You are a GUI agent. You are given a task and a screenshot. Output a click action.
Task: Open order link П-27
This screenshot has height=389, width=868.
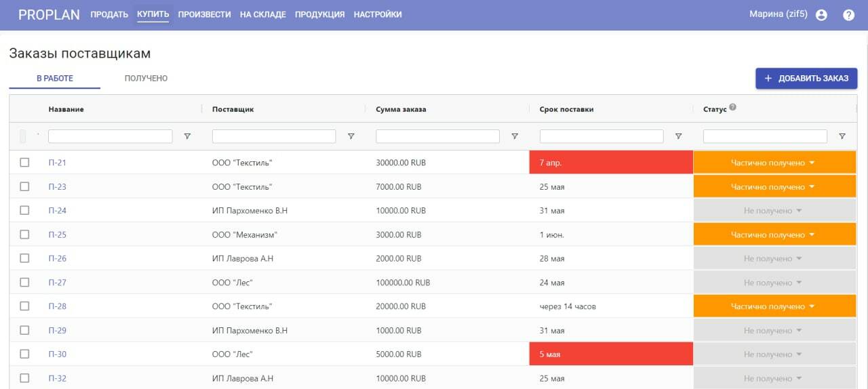click(58, 283)
